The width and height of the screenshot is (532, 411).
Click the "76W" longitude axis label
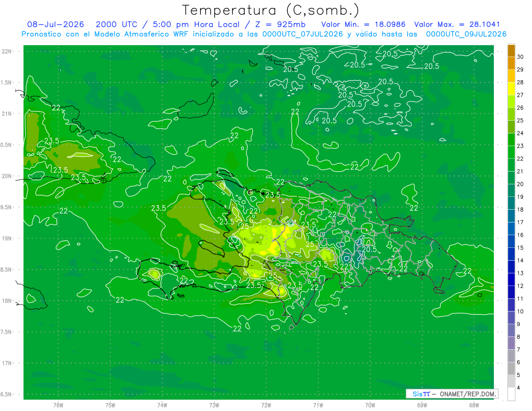[58, 405]
